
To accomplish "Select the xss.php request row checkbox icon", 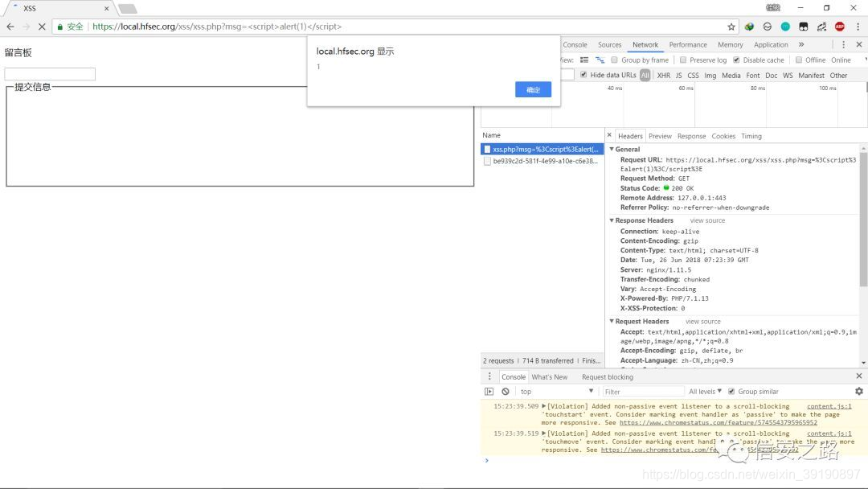I will point(487,149).
